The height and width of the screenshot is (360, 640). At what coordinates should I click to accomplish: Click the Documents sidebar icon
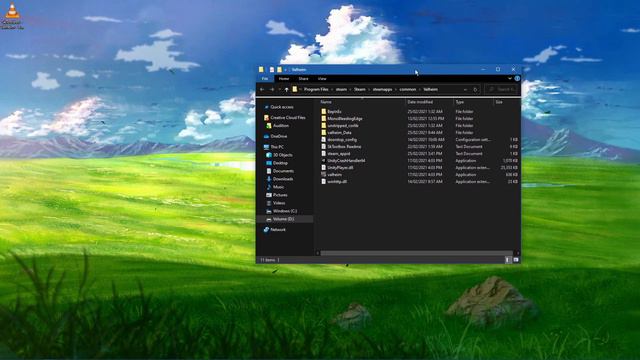[x=269, y=171]
